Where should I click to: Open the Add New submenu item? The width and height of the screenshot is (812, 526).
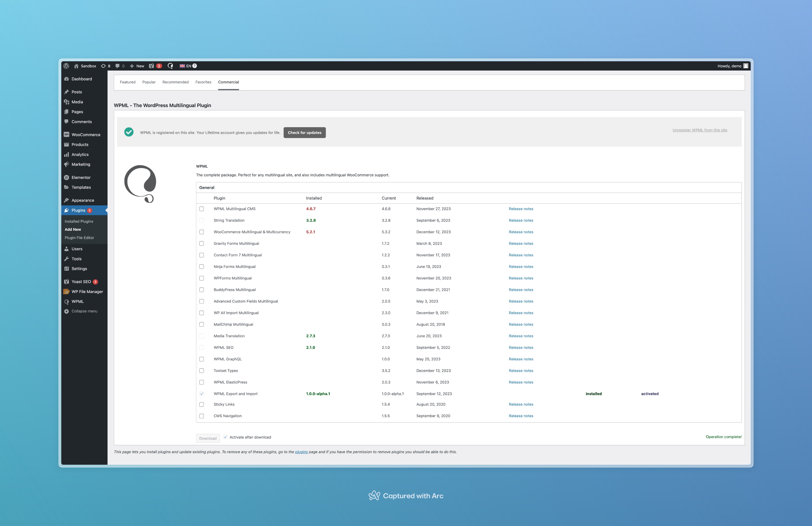[x=73, y=230]
